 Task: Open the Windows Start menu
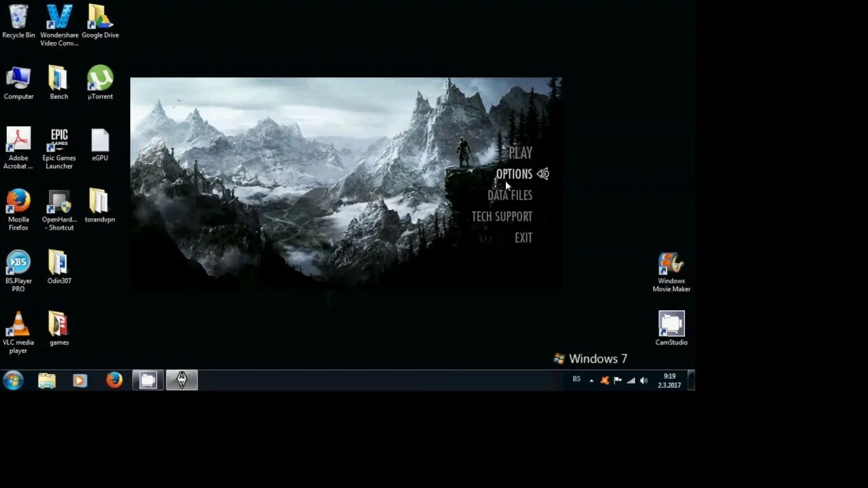[13, 380]
